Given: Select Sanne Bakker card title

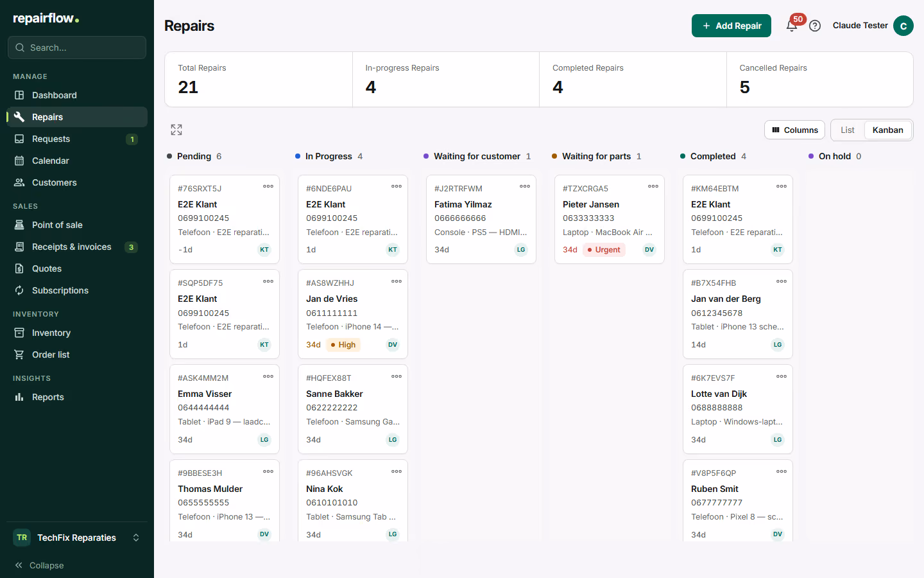Looking at the screenshot, I should [x=334, y=394].
